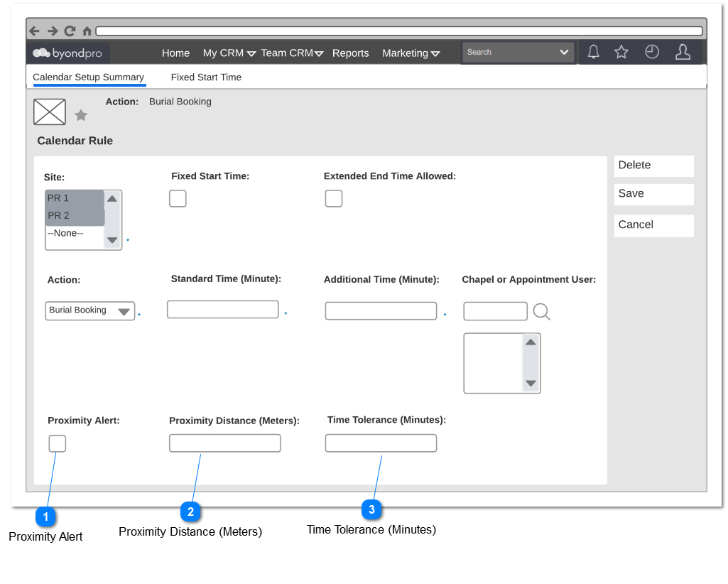Screen dimensions: 728x584
Task: Switch to Calendar Setup Summary tab
Action: (x=89, y=77)
